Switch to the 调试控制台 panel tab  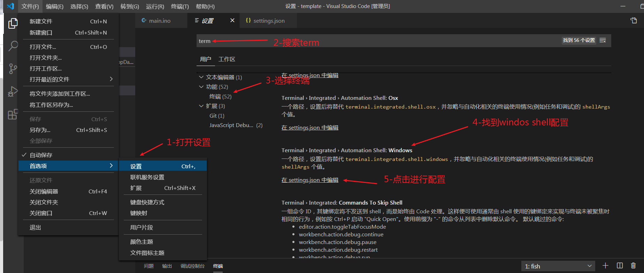[x=192, y=266]
